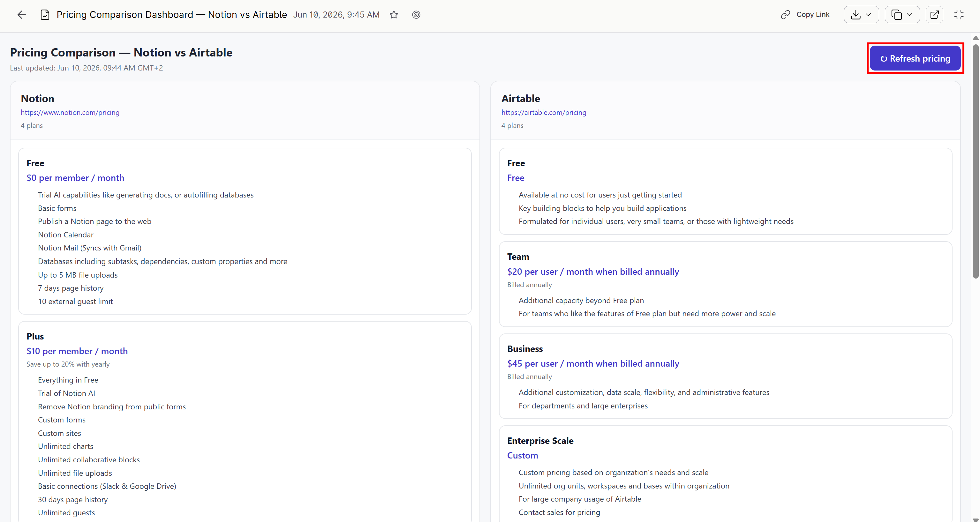Click 'For large company usage of Airtable'
The width and height of the screenshot is (980, 522).
click(x=580, y=499)
